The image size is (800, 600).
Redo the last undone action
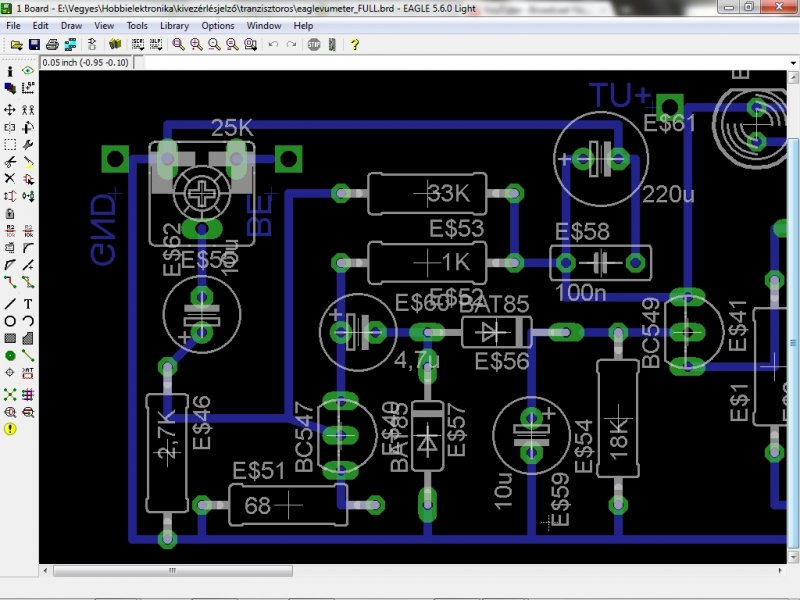291,45
